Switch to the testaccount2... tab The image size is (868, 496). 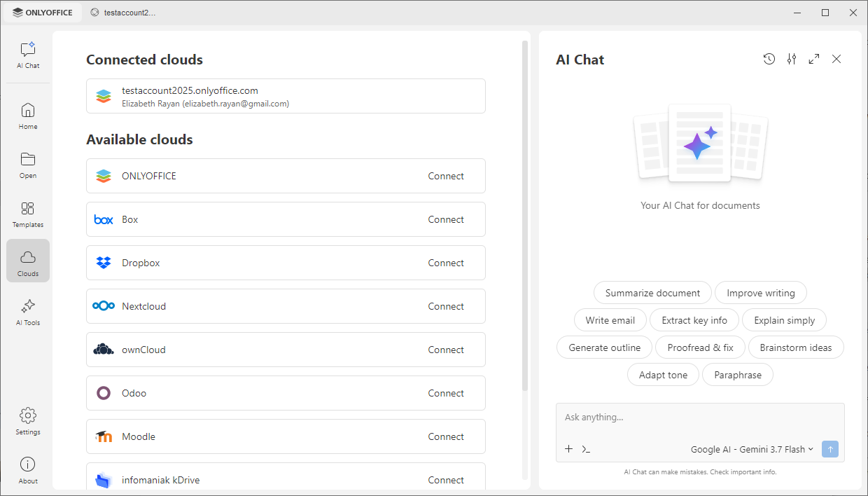[123, 13]
